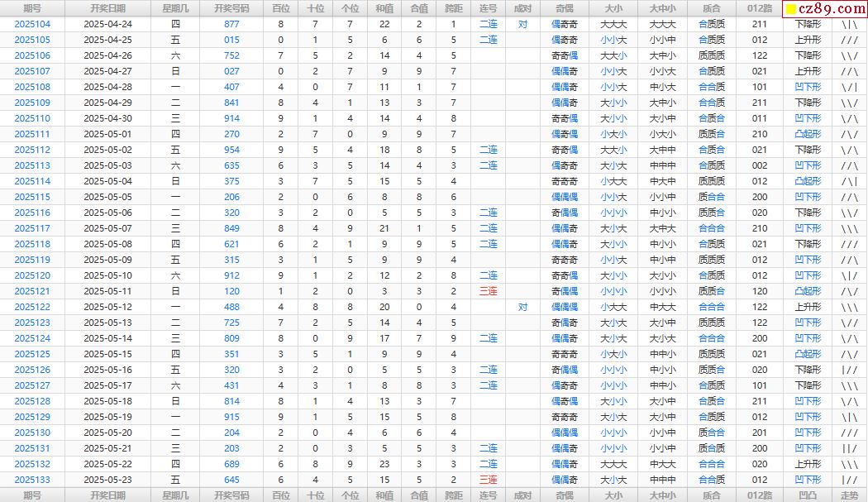Screen dimensions: 868x502
Task: Click the red 三连 in row 2025121
Action: tap(489, 291)
